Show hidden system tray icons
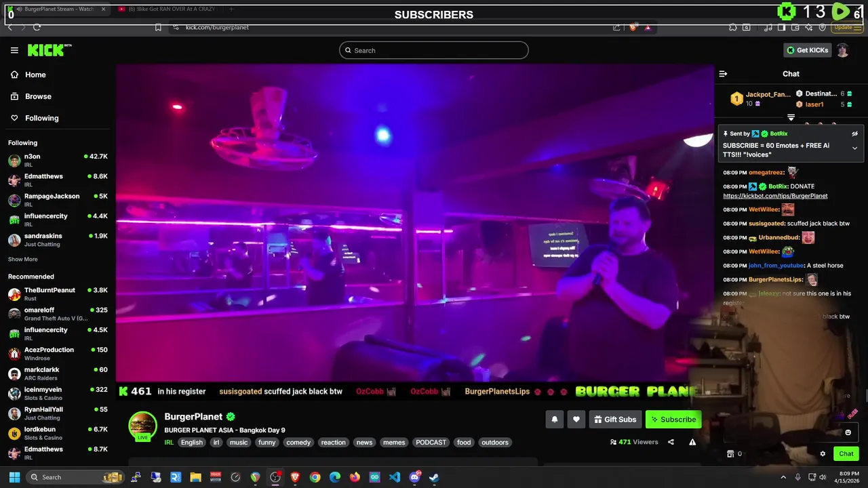This screenshot has height=488, width=868. click(x=783, y=477)
